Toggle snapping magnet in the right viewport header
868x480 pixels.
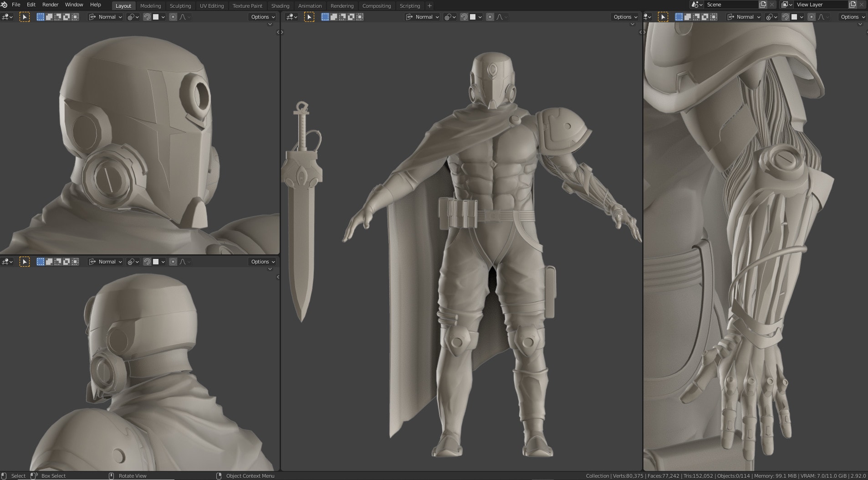[786, 17]
